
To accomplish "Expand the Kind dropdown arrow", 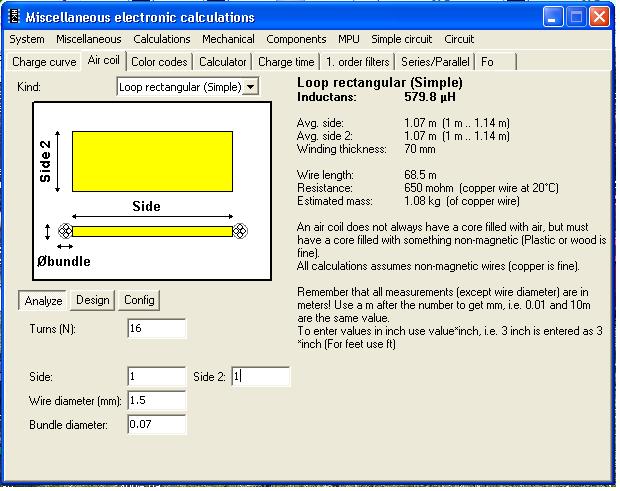I will 251,87.
